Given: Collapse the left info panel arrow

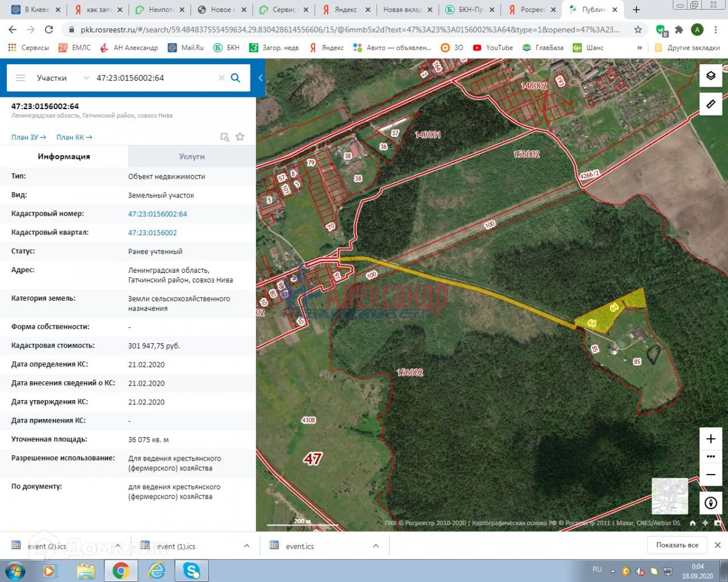Looking at the screenshot, I should click(x=260, y=78).
